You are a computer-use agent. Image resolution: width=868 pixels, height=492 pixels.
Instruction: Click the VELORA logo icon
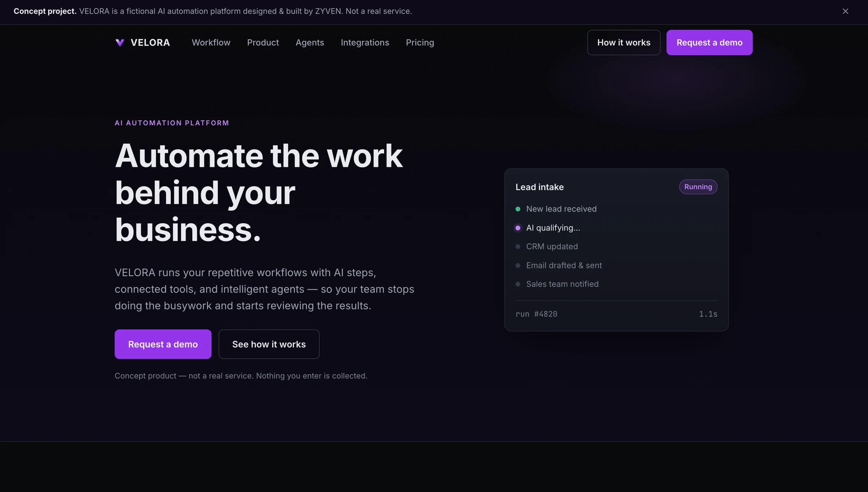point(120,43)
